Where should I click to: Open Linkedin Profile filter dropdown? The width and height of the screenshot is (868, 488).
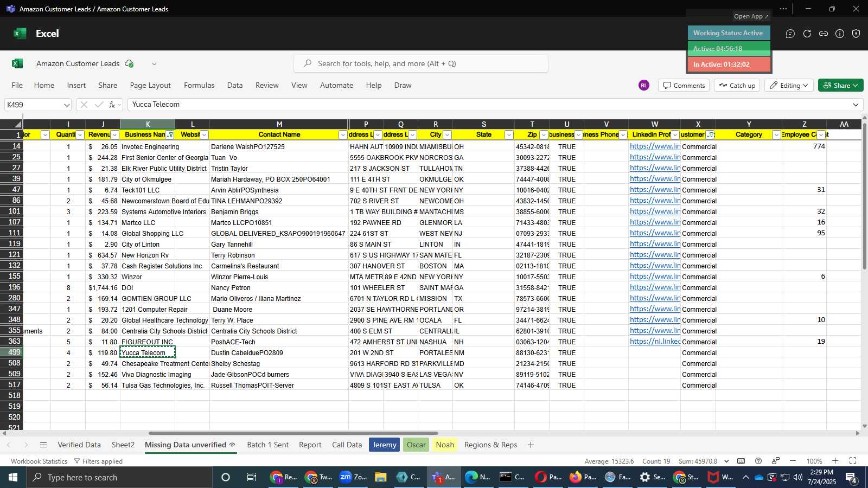[x=675, y=135]
